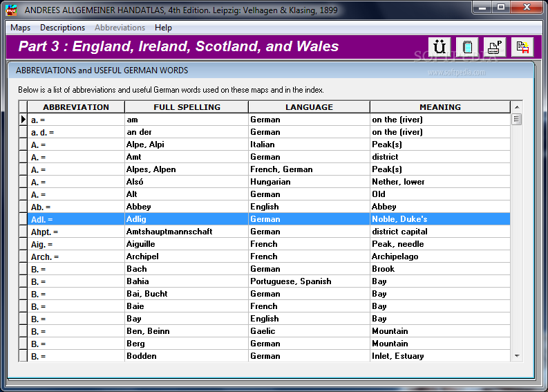Click the MEANING column header

(440, 107)
